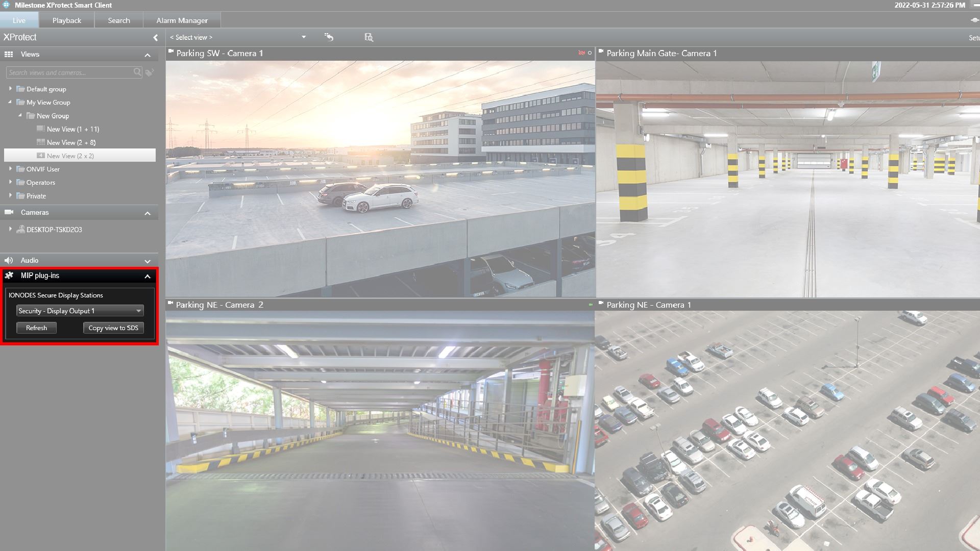
Task: Click Parking NE - Camera 2 title icon
Action: 171,303
